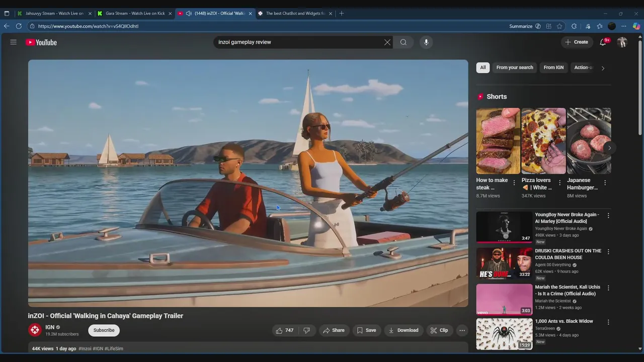
Task: Click the Share button
Action: click(334, 330)
